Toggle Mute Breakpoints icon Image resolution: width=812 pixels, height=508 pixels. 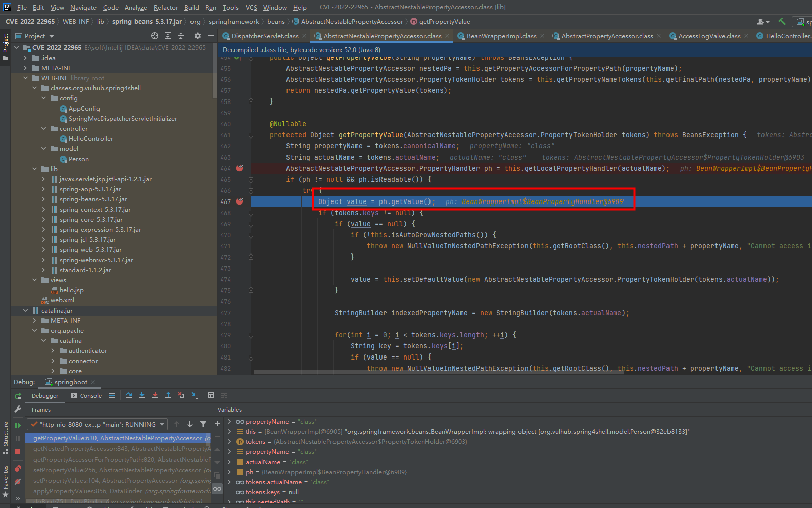pos(18,482)
